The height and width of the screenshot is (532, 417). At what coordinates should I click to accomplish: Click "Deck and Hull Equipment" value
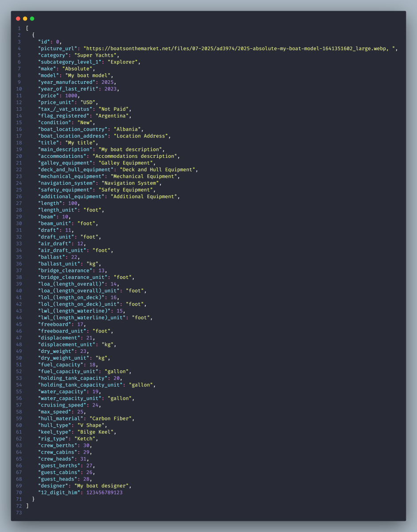[x=157, y=169]
